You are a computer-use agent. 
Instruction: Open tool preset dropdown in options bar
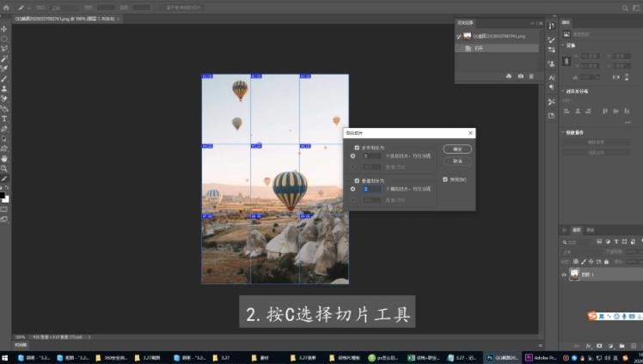(29, 8)
